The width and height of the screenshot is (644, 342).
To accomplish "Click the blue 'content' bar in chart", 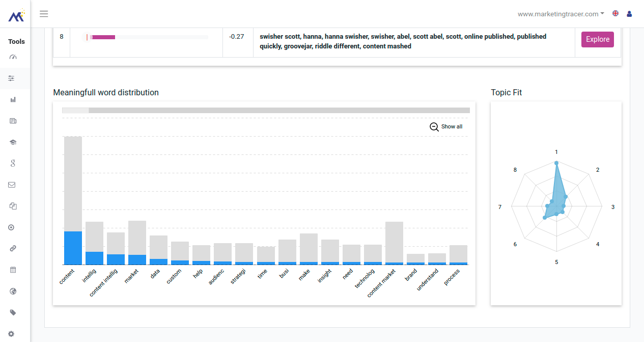I will (x=73, y=248).
